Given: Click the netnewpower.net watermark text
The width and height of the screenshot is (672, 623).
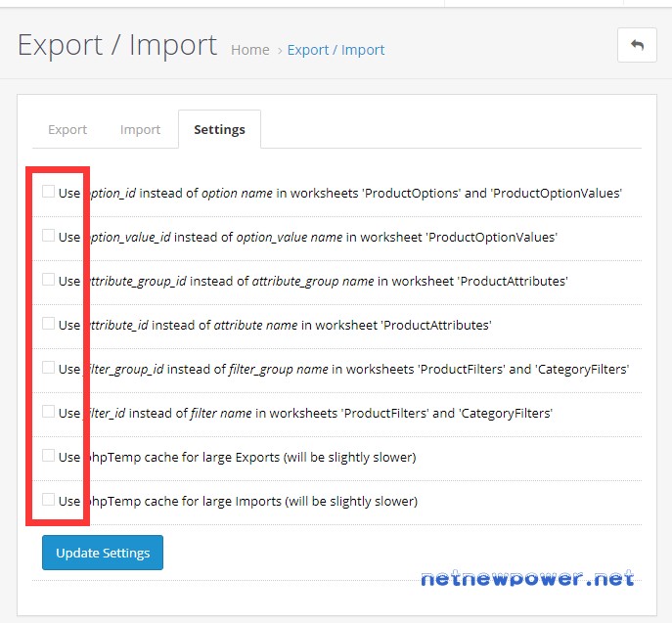Looking at the screenshot, I should (x=527, y=578).
